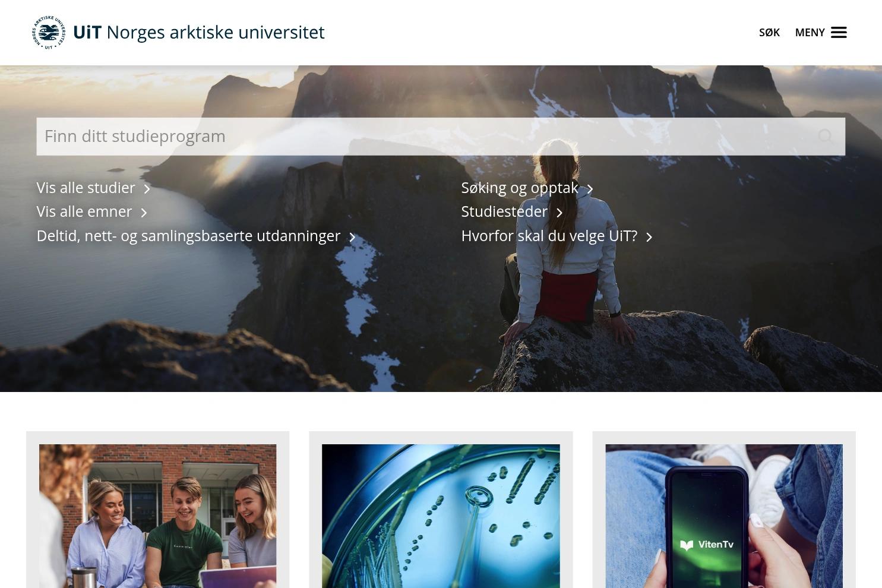The image size is (882, 588).
Task: Open Søking og opptak link
Action: [520, 188]
